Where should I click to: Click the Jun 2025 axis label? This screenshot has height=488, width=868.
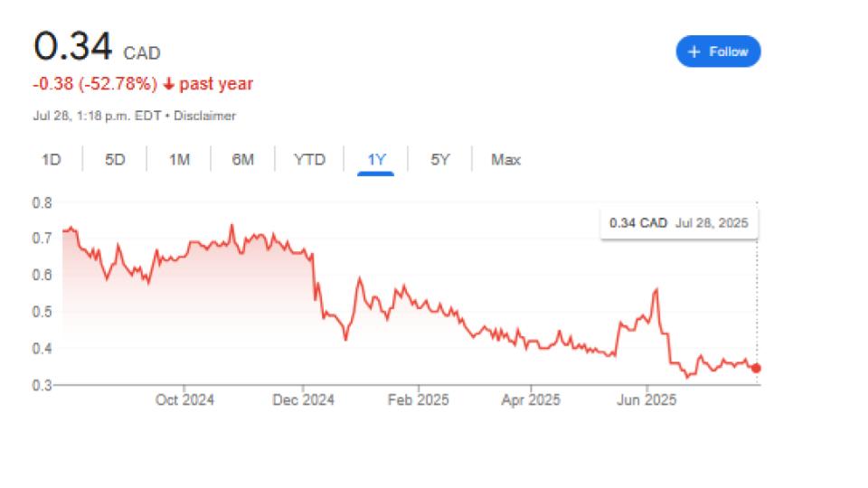click(647, 399)
